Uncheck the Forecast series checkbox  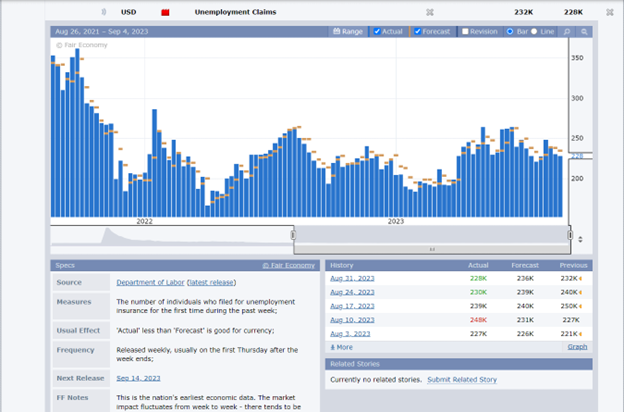[x=417, y=31]
